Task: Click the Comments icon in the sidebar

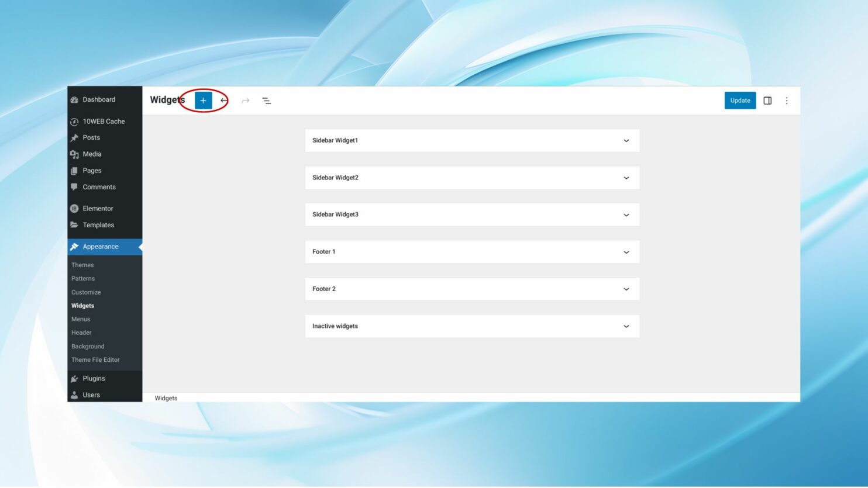Action: (x=74, y=186)
